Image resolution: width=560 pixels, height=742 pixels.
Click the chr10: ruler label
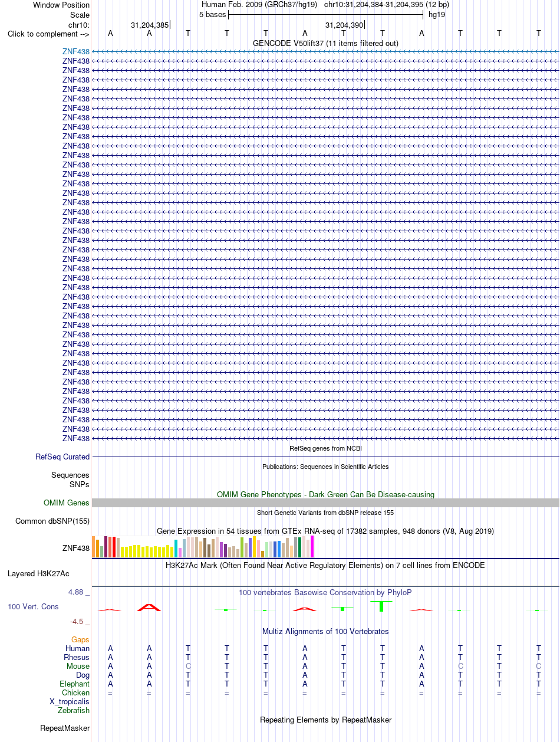point(79,25)
